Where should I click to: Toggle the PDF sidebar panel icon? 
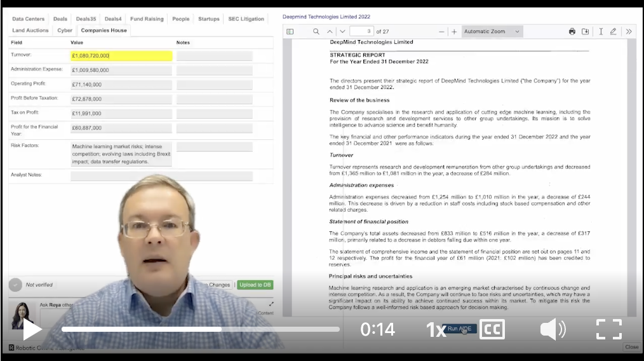tap(290, 31)
